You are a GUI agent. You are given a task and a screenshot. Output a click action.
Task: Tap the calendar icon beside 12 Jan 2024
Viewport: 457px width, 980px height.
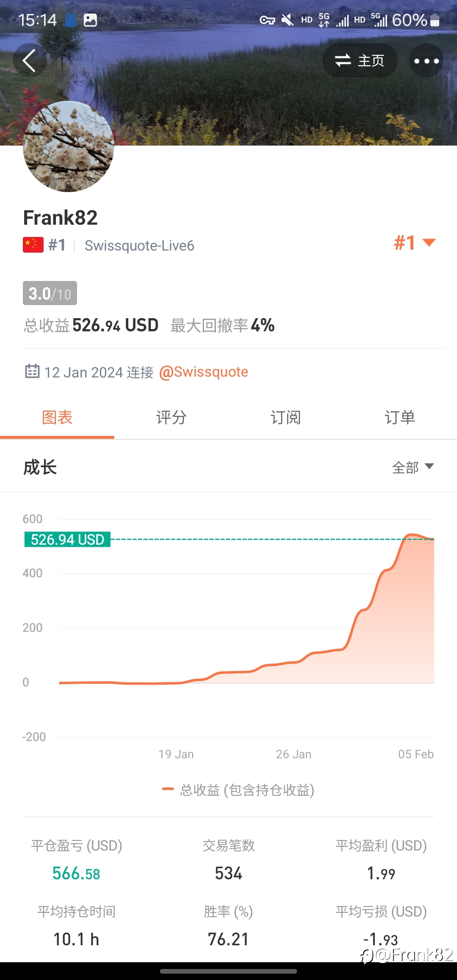point(32,371)
